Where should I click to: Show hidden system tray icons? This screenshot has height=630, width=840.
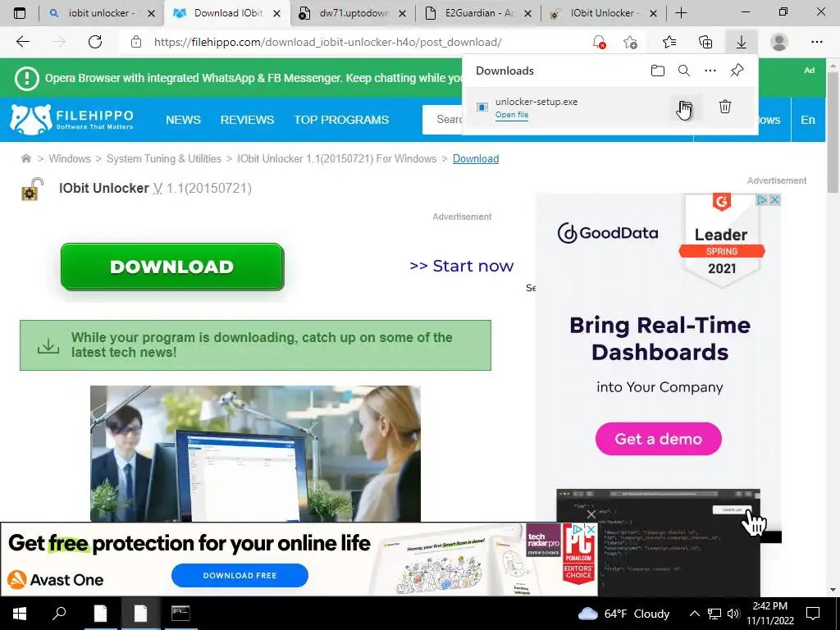click(x=694, y=614)
